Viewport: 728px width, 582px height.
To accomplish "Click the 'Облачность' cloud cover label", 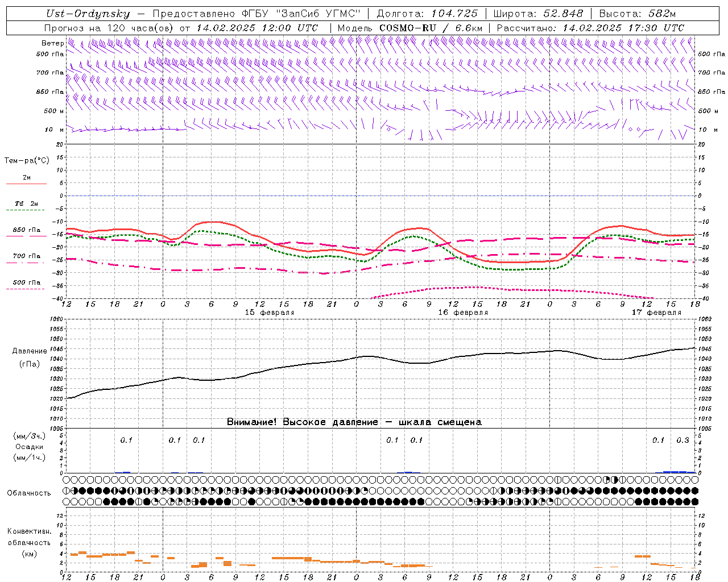I will tap(29, 493).
